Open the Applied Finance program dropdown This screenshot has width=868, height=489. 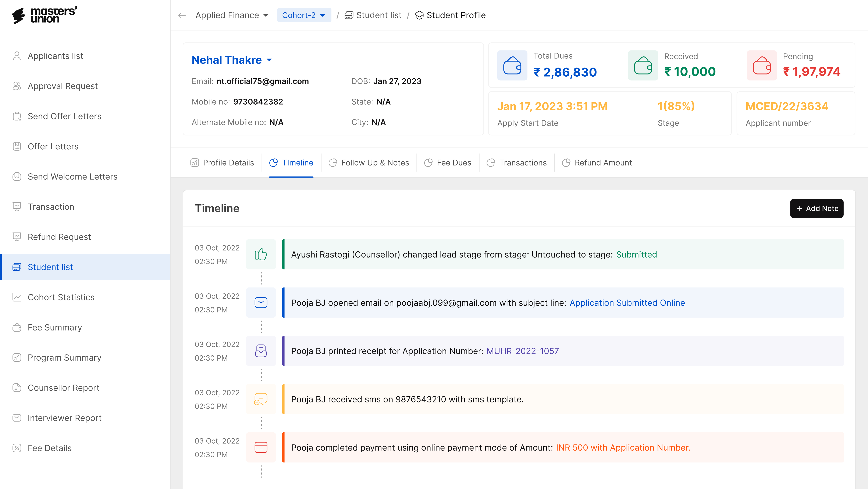coord(232,15)
